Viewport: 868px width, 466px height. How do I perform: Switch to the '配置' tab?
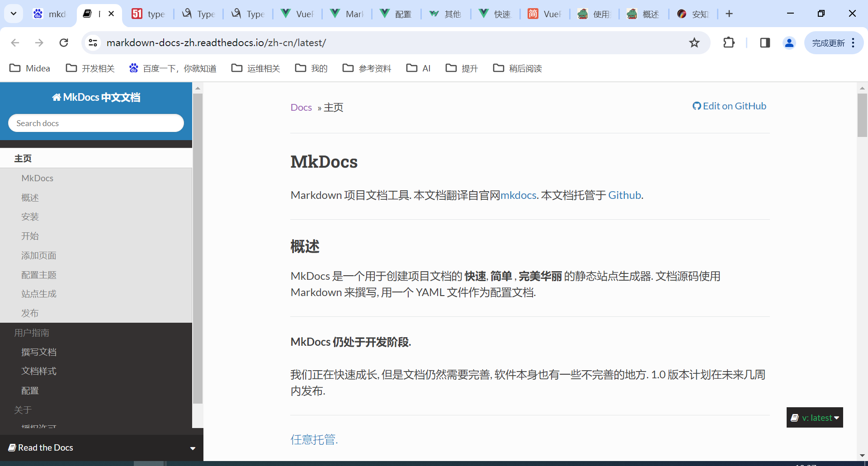pos(396,14)
